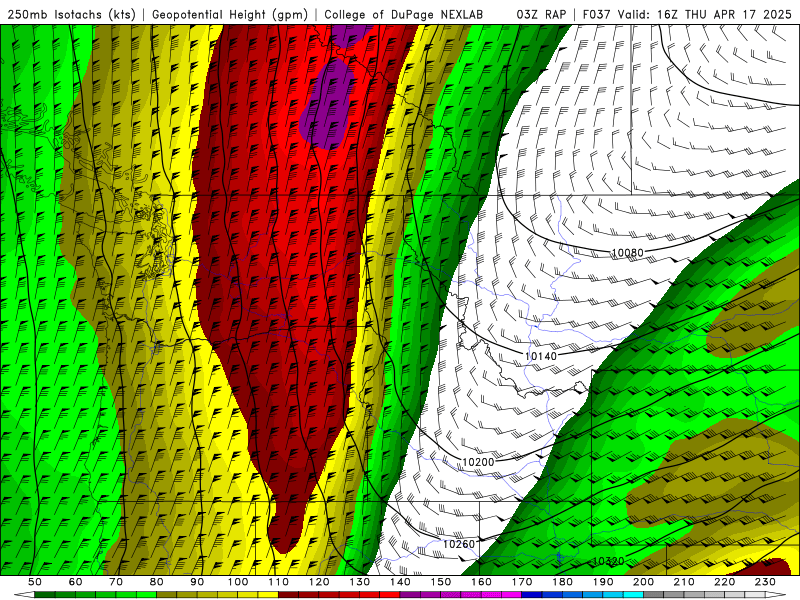Click the dark blue colorbar swatch below 170
Image resolution: width=800 pixels, height=600 pixels.
coord(532,595)
